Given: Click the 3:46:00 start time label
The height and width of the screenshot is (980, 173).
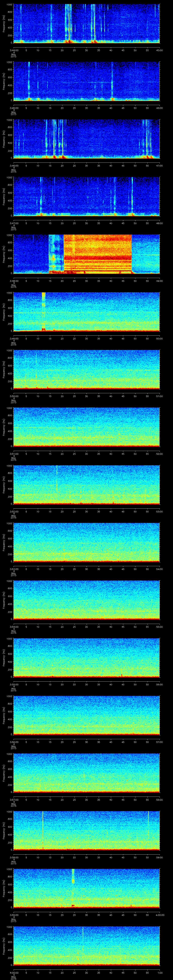Looking at the screenshot, I should tap(14, 166).
